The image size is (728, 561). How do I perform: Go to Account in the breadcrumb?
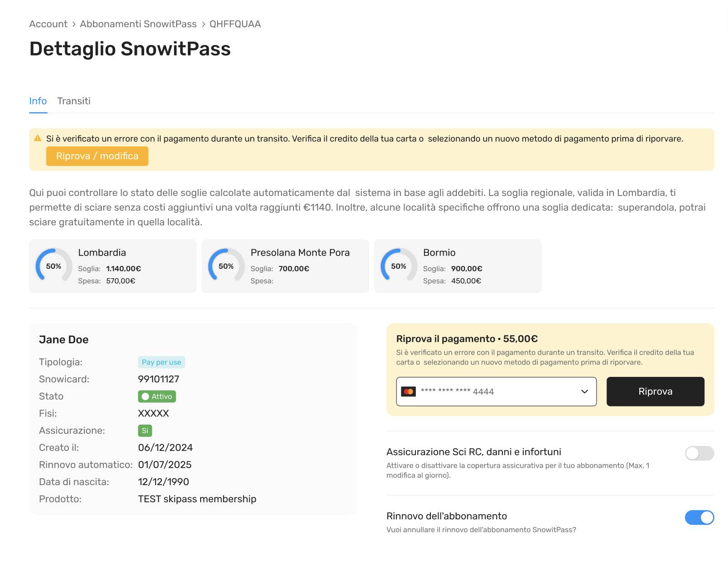(x=48, y=24)
